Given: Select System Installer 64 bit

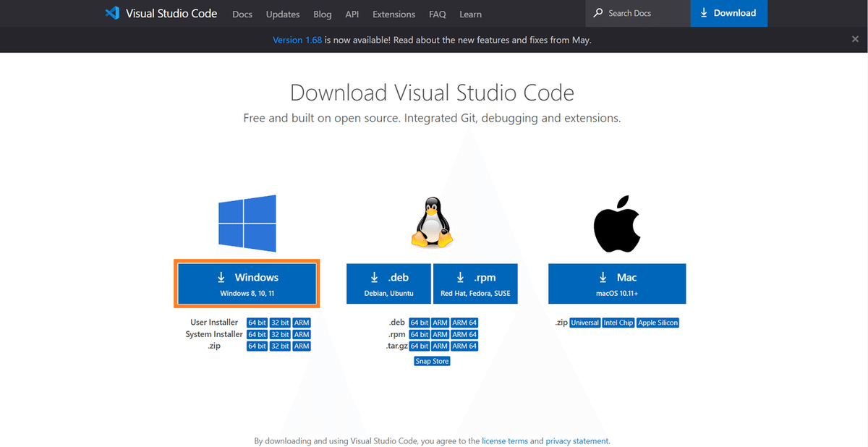Looking at the screenshot, I should click(257, 334).
